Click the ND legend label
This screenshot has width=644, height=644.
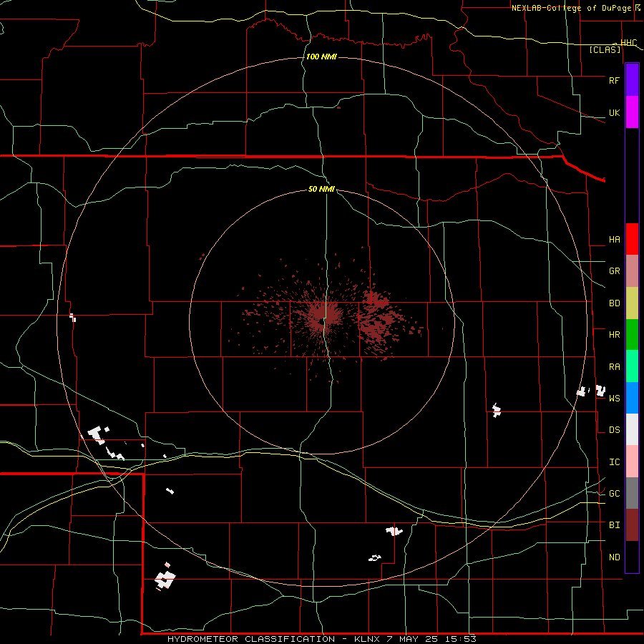pos(614,557)
